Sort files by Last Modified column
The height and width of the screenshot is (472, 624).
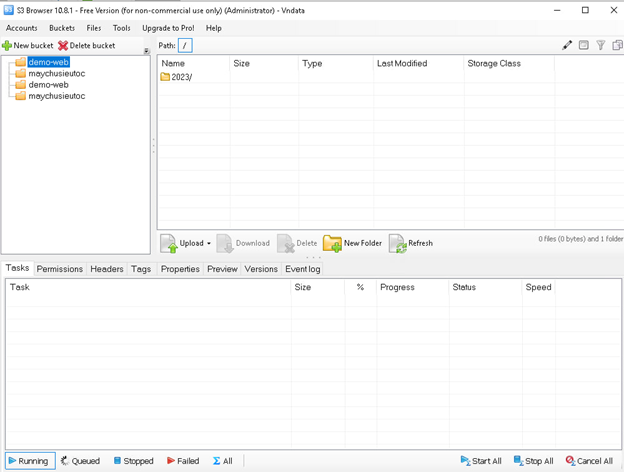point(402,63)
